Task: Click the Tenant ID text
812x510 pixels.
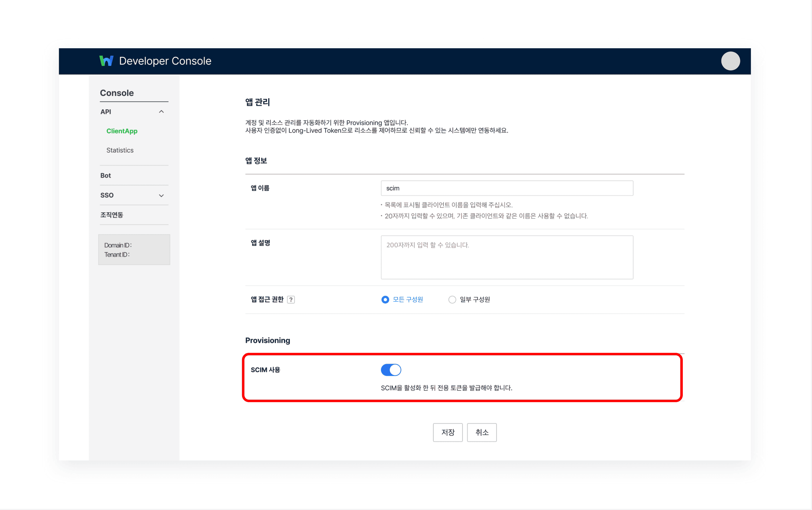Action: (x=117, y=255)
